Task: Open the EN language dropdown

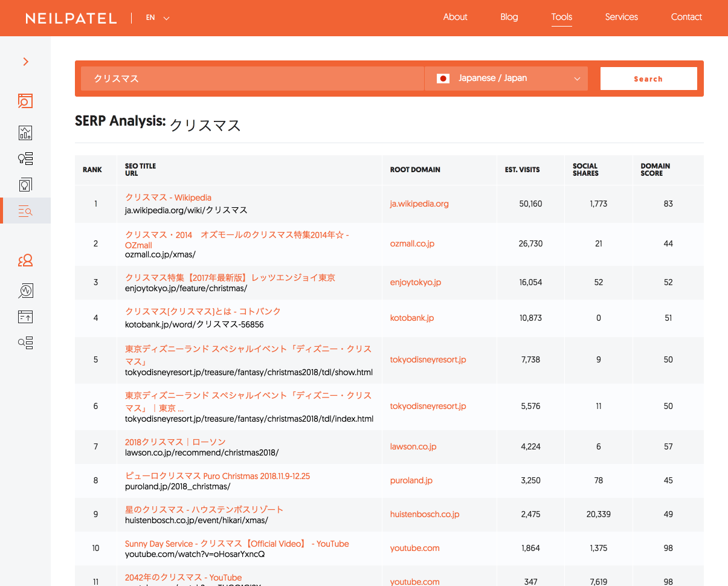Action: (x=158, y=18)
